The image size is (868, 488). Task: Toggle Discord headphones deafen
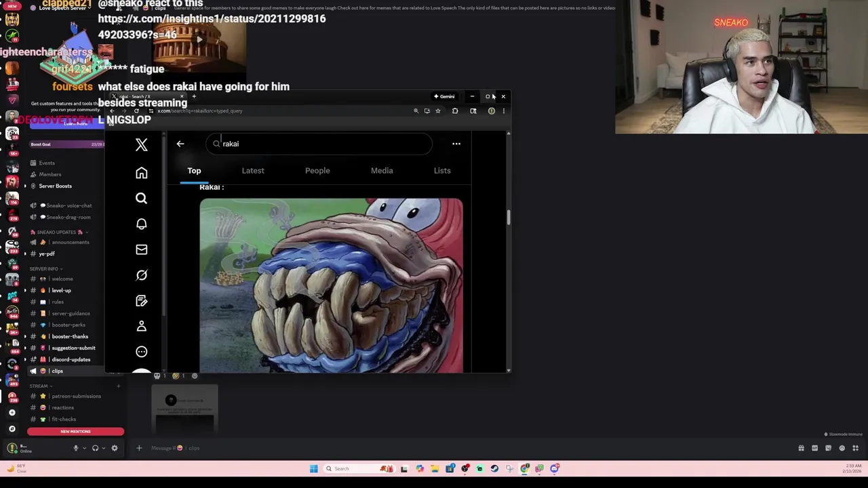click(x=95, y=448)
